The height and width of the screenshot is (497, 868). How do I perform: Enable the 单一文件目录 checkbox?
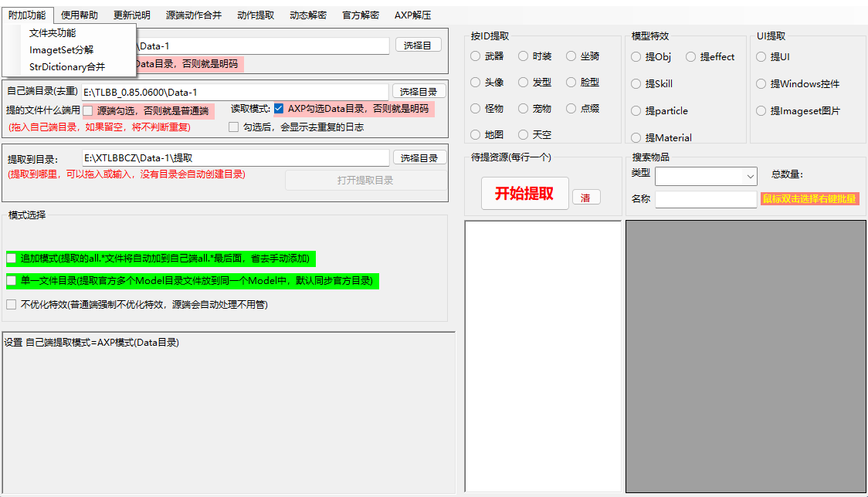pyautogui.click(x=12, y=281)
